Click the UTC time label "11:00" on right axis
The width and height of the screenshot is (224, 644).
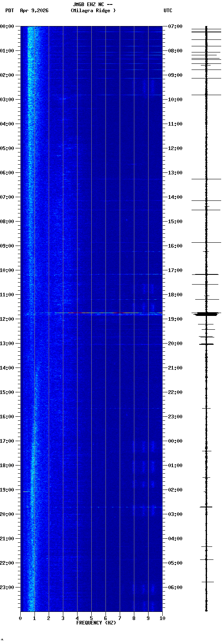pos(175,124)
